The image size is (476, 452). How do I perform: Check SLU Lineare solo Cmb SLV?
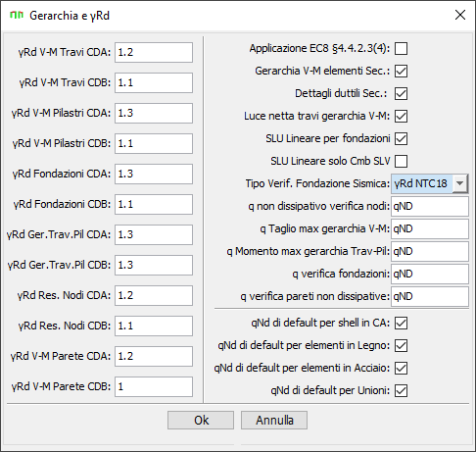pyautogui.click(x=401, y=161)
